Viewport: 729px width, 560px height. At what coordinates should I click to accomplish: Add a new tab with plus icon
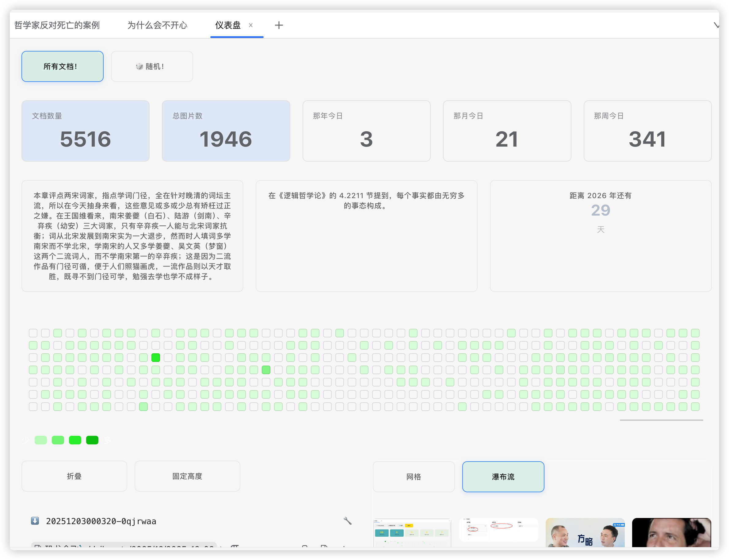click(x=279, y=25)
